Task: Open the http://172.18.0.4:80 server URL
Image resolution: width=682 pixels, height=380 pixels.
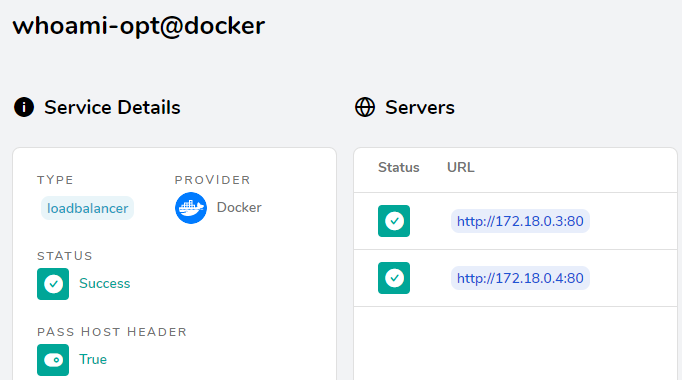Action: tap(520, 278)
